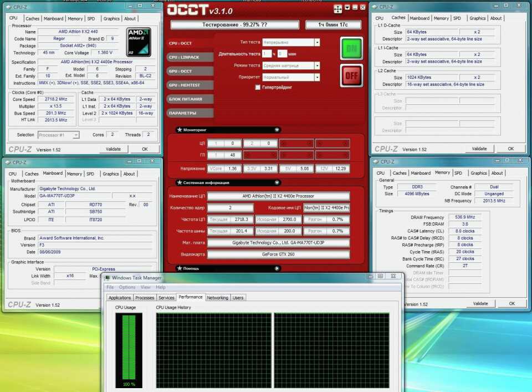The height and width of the screenshot is (392, 532).
Task: Click the OCCT small down-arrow title icon
Action: pos(347,8)
